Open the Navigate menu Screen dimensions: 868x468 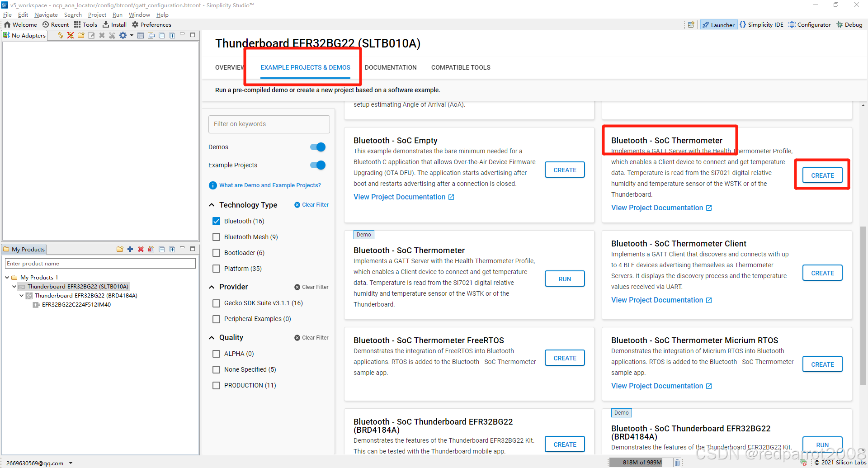pyautogui.click(x=46, y=15)
